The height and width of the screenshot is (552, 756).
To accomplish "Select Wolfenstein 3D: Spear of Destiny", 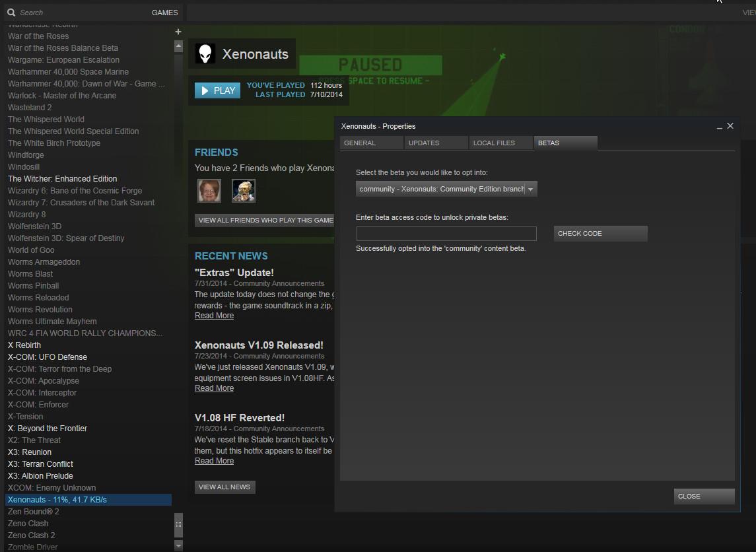I will tap(66, 238).
